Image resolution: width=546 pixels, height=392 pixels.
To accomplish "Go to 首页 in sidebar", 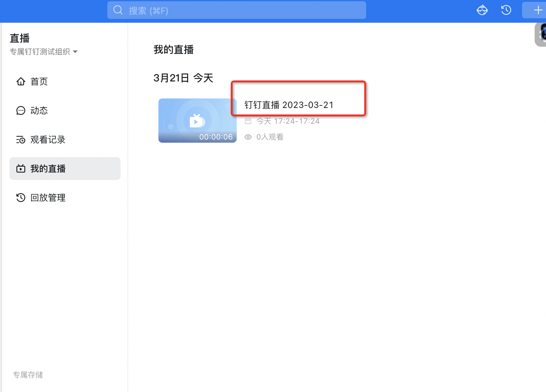I will (x=65, y=81).
